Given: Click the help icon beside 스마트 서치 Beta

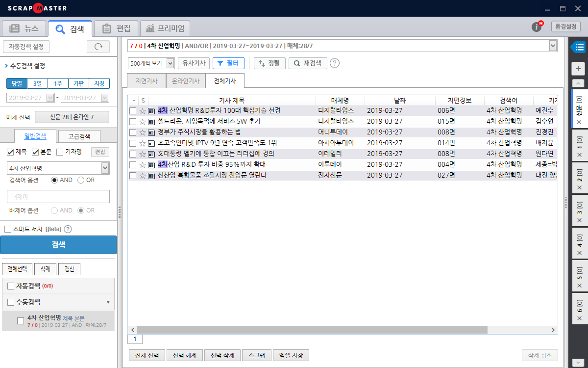Looking at the screenshot, I should click(68, 229).
